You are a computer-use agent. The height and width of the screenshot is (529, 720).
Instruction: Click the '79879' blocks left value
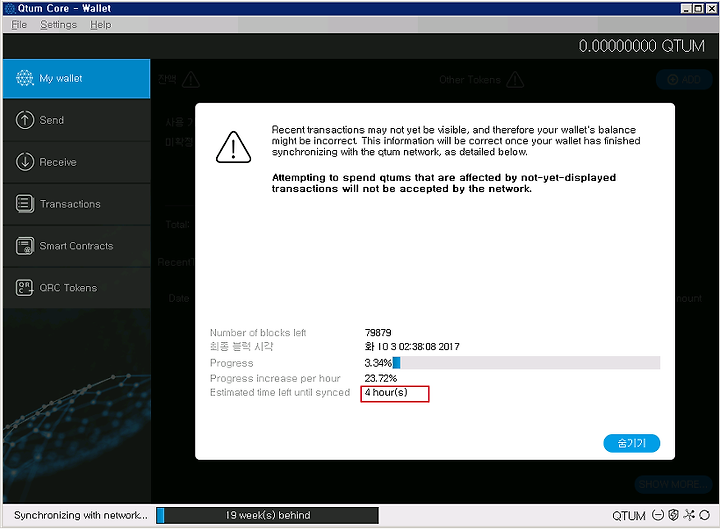[x=378, y=332]
